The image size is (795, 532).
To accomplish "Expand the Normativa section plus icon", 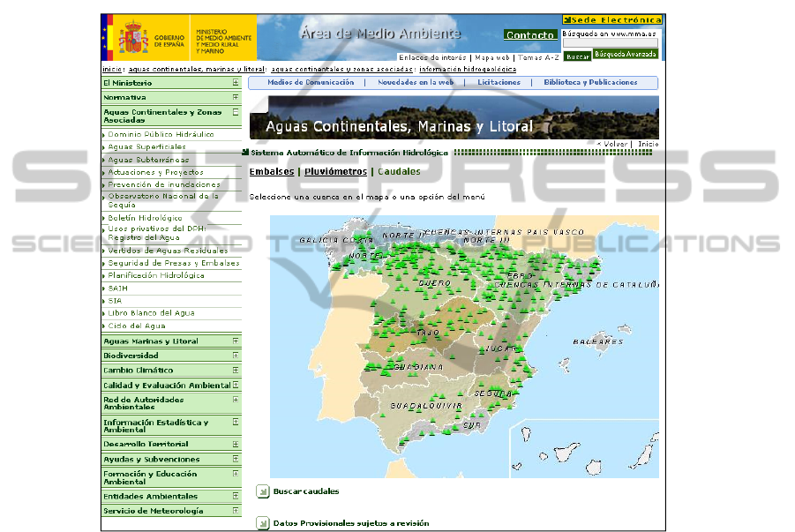I will click(x=236, y=97).
